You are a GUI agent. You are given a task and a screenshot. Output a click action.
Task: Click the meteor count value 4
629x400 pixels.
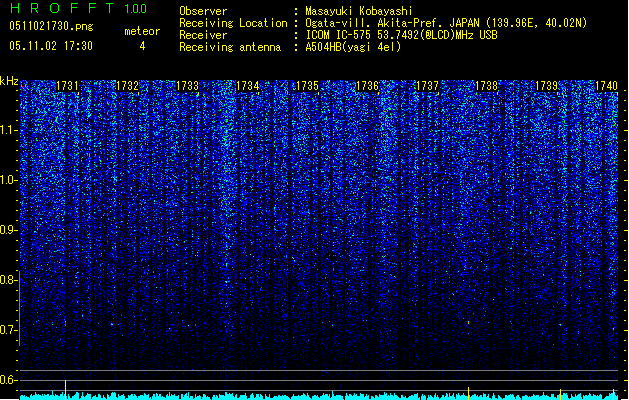tap(142, 46)
